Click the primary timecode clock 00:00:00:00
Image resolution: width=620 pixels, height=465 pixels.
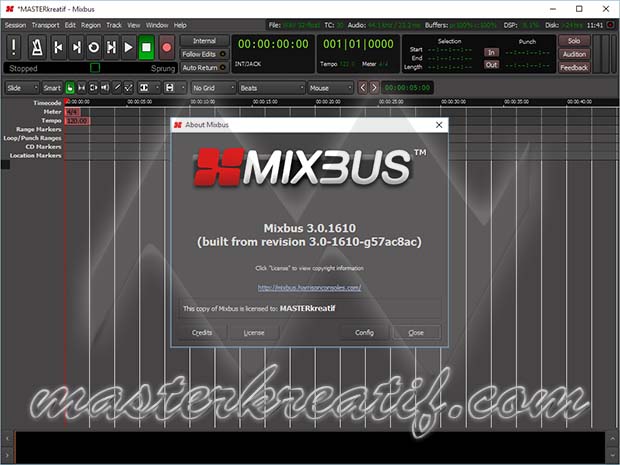coord(273,44)
